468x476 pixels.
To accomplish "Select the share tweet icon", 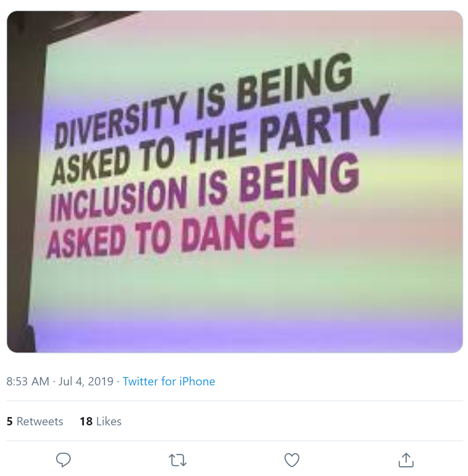I will [x=406, y=459].
